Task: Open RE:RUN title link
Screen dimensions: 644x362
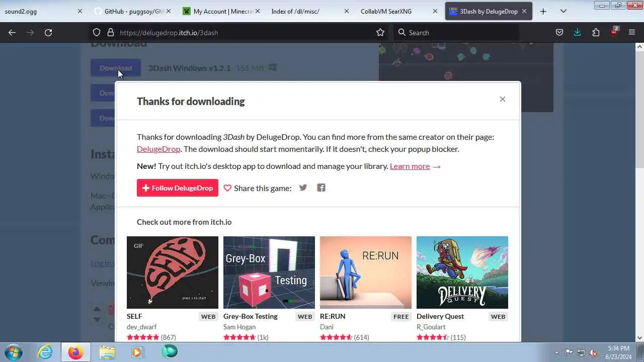Action: [333, 316]
